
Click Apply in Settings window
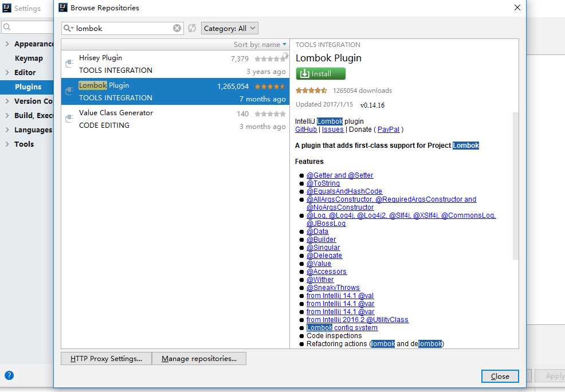pyautogui.click(x=551, y=376)
